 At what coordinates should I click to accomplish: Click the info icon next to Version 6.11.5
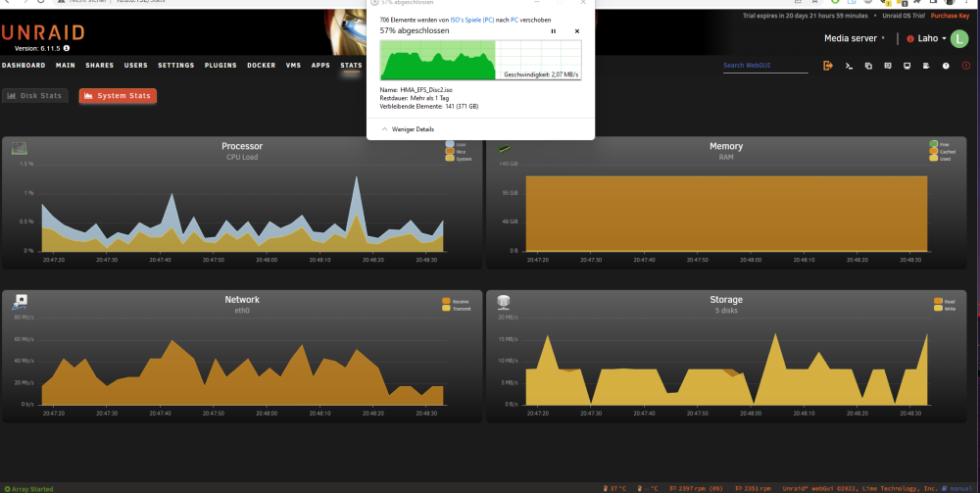[x=67, y=47]
